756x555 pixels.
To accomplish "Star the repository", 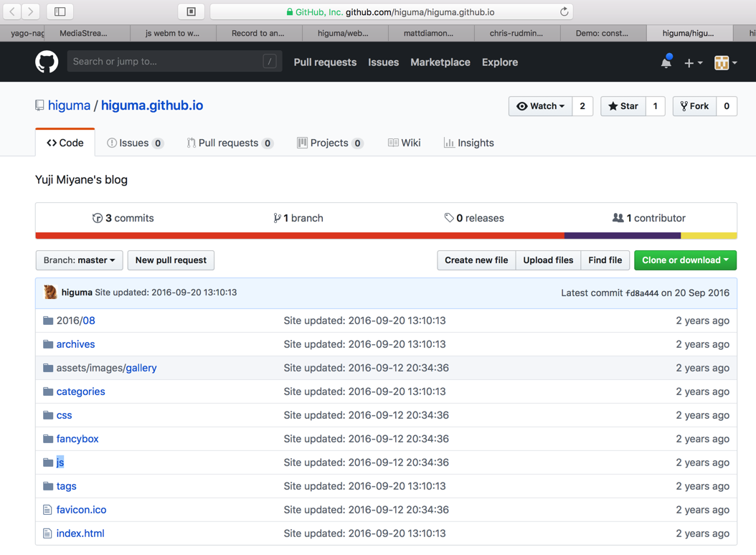I will point(623,106).
